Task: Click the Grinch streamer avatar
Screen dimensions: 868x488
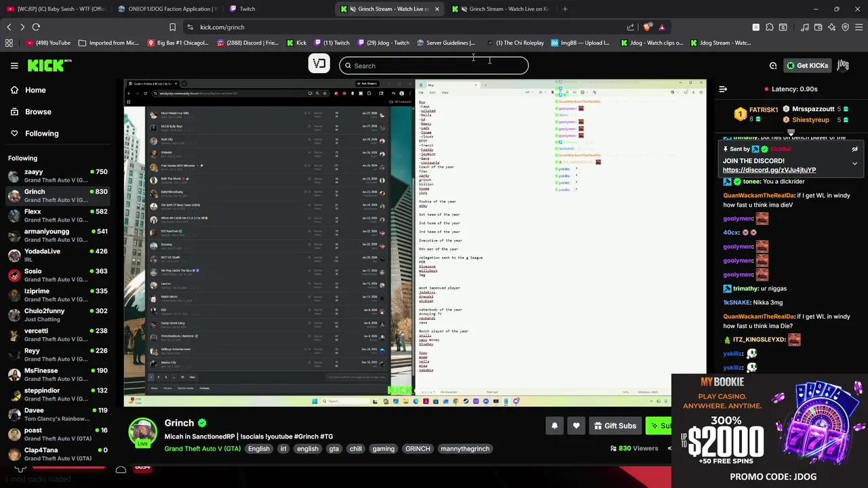Action: coord(143,432)
